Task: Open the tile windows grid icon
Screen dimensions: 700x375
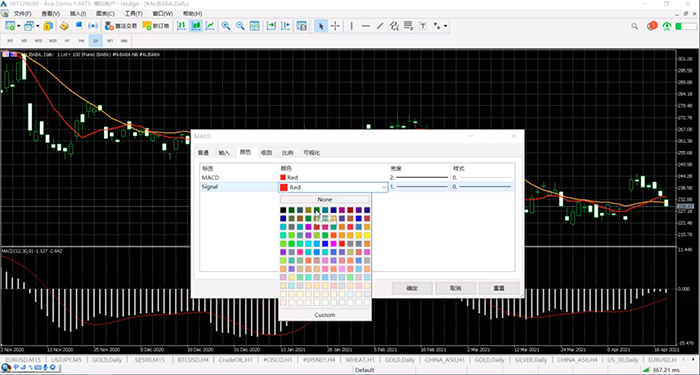Action: point(254,26)
